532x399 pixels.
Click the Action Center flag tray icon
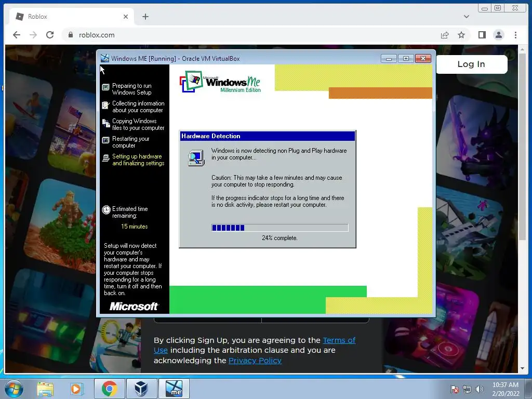(455, 389)
